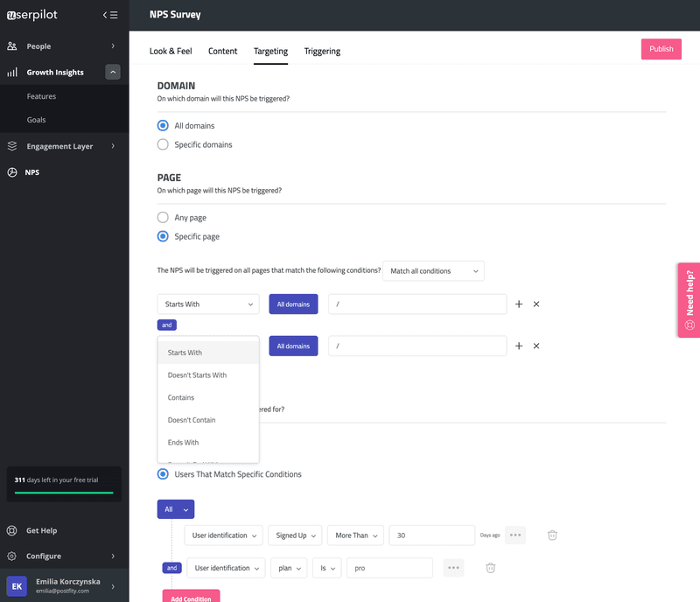700x602 pixels.
Task: Click the trash icon for the Signed Up condition
Action: click(x=552, y=535)
